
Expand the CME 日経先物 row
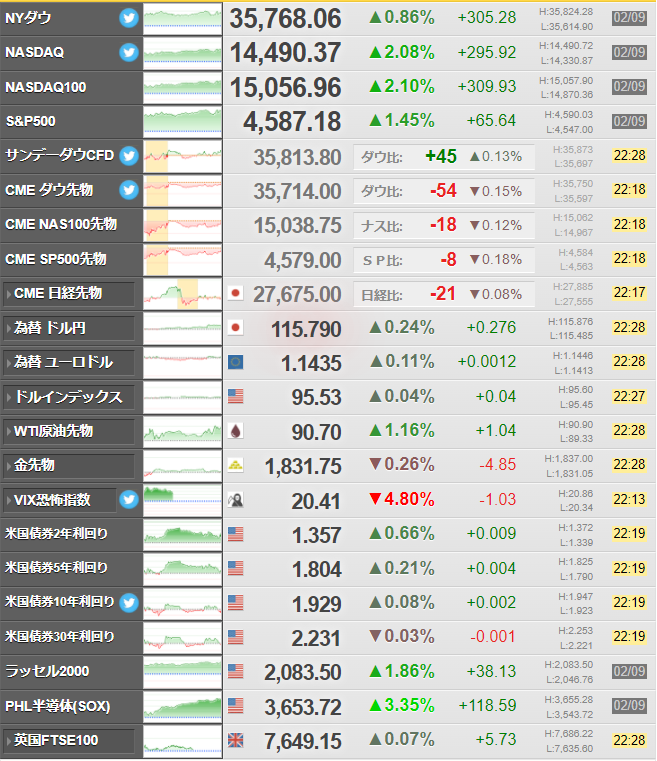pos(68,294)
